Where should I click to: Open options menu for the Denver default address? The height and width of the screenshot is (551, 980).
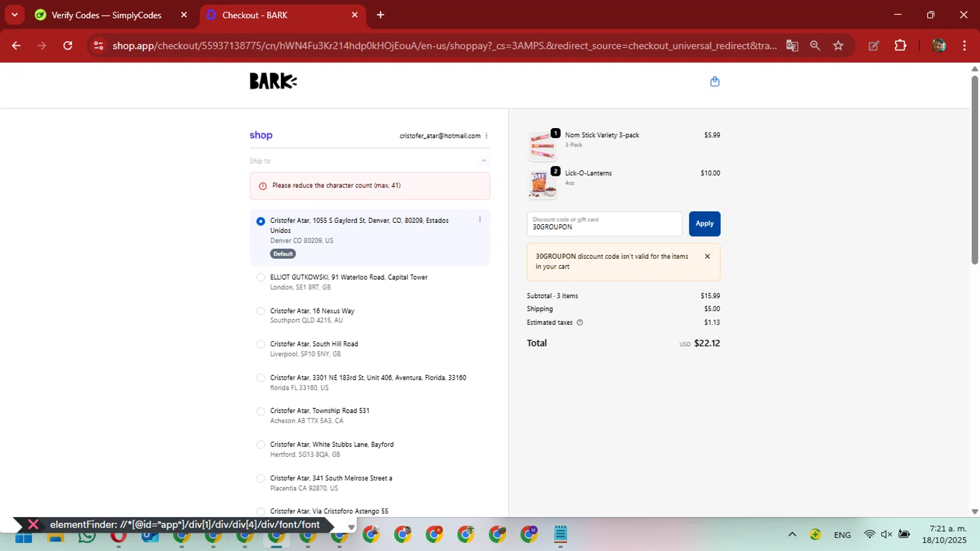[x=480, y=220]
